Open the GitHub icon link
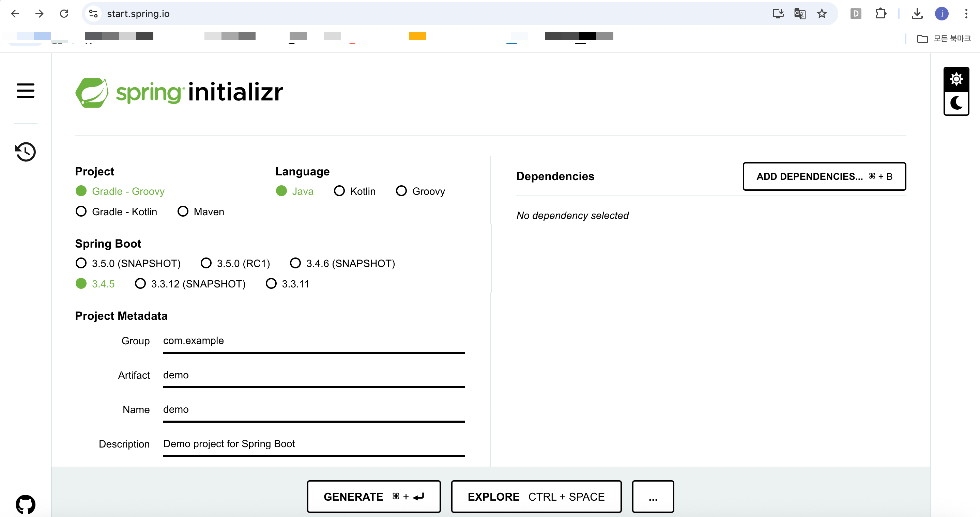This screenshot has height=517, width=980. (x=26, y=504)
